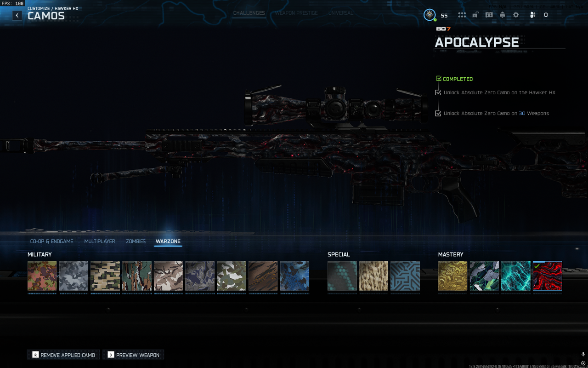This screenshot has width=588, height=368.
Task: Select the gold Mastery camo
Action: (x=453, y=276)
